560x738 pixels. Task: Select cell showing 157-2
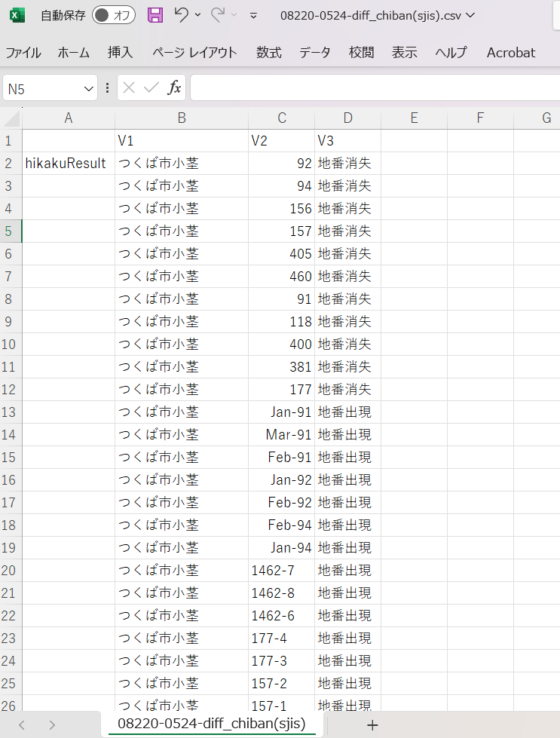tap(281, 684)
